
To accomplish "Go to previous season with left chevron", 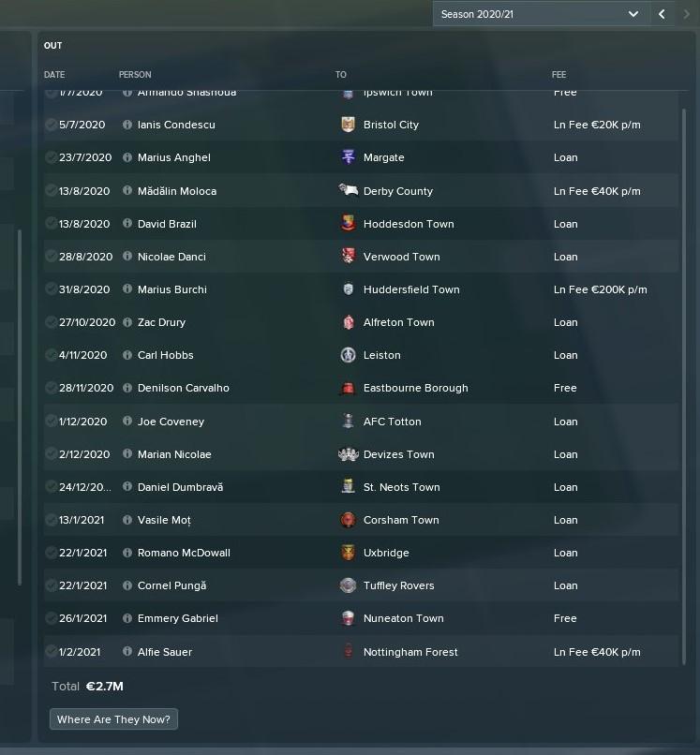I will 662,14.
